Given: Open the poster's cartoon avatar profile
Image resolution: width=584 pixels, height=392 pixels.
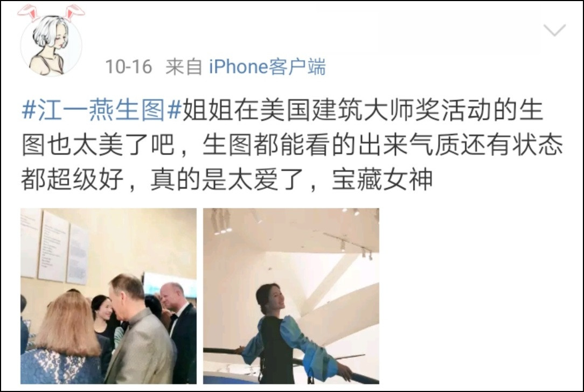Looking at the screenshot, I should pos(51,45).
